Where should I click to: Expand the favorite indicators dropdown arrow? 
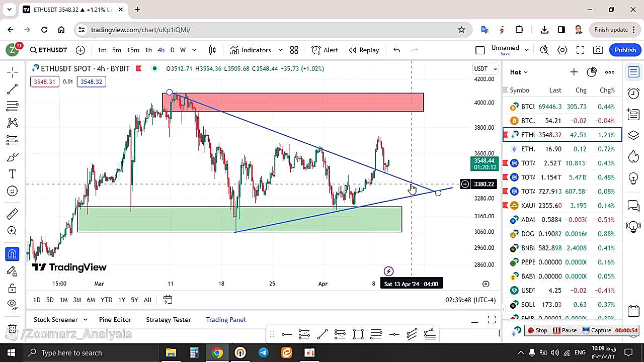280,50
